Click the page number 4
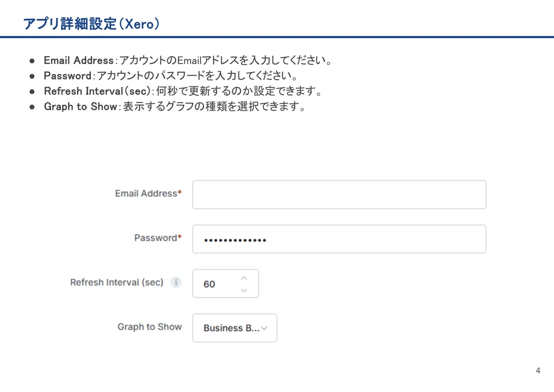 538,370
